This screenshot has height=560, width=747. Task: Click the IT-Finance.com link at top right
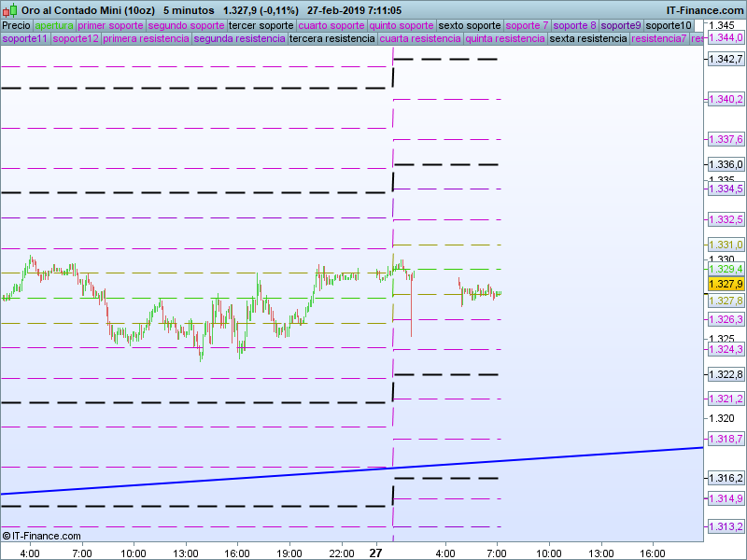click(705, 10)
